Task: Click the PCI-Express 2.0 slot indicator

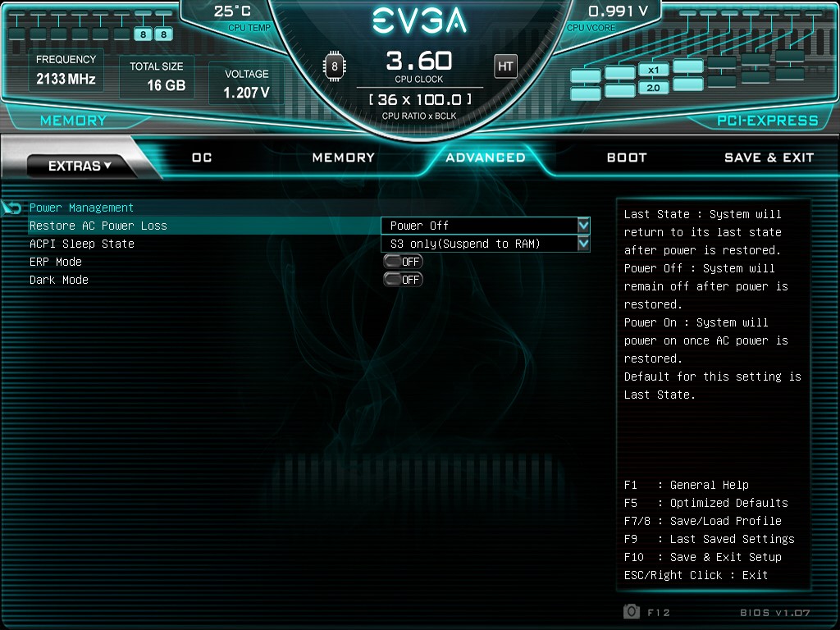Action: tap(654, 88)
